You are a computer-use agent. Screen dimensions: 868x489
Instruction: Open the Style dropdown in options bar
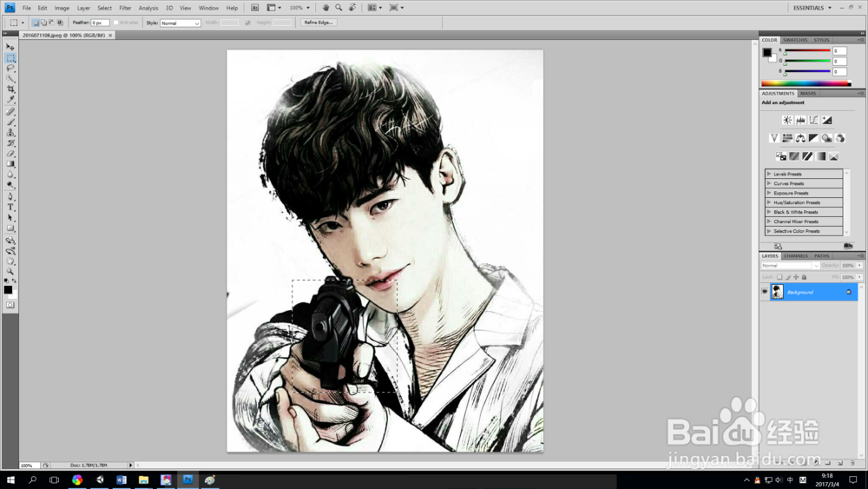[180, 23]
